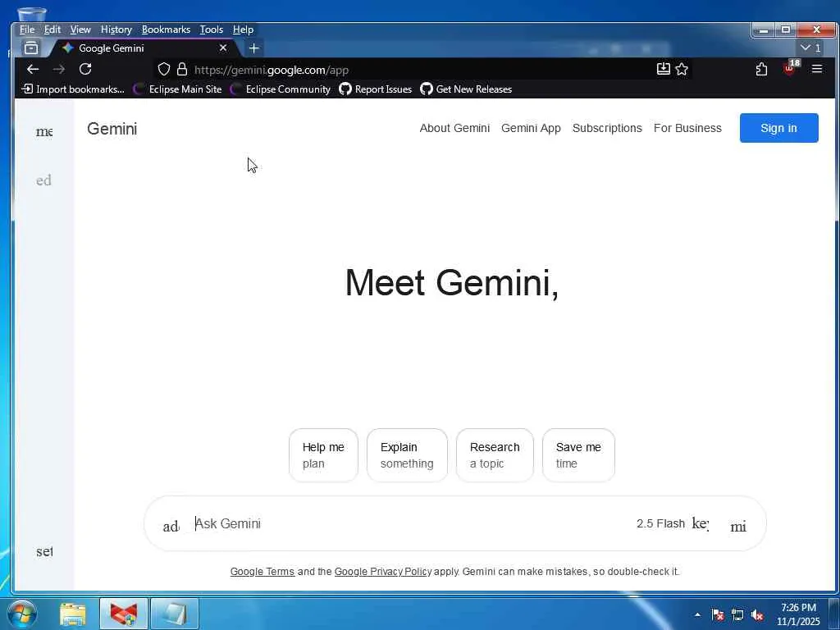Click the red fox browser taskbar icon
This screenshot has height=630, width=840.
(124, 614)
